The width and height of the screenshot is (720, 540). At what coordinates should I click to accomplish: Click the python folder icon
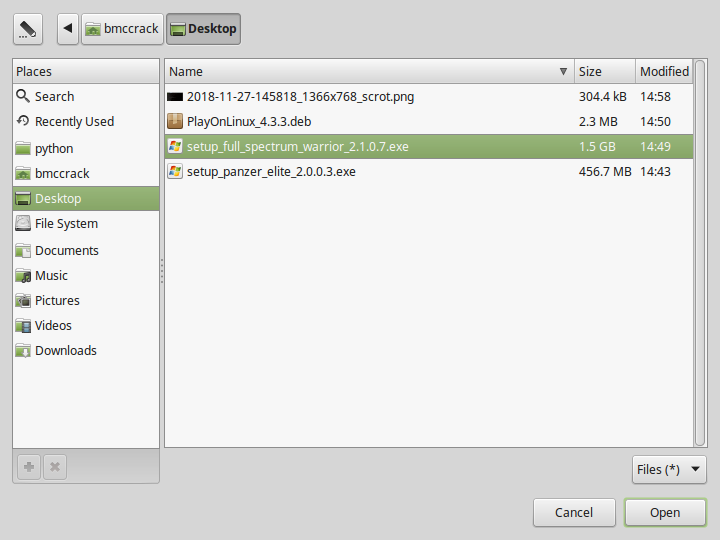tap(23, 148)
